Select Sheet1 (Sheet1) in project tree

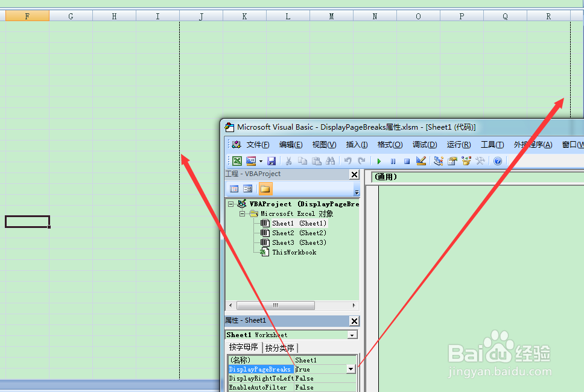click(x=299, y=223)
